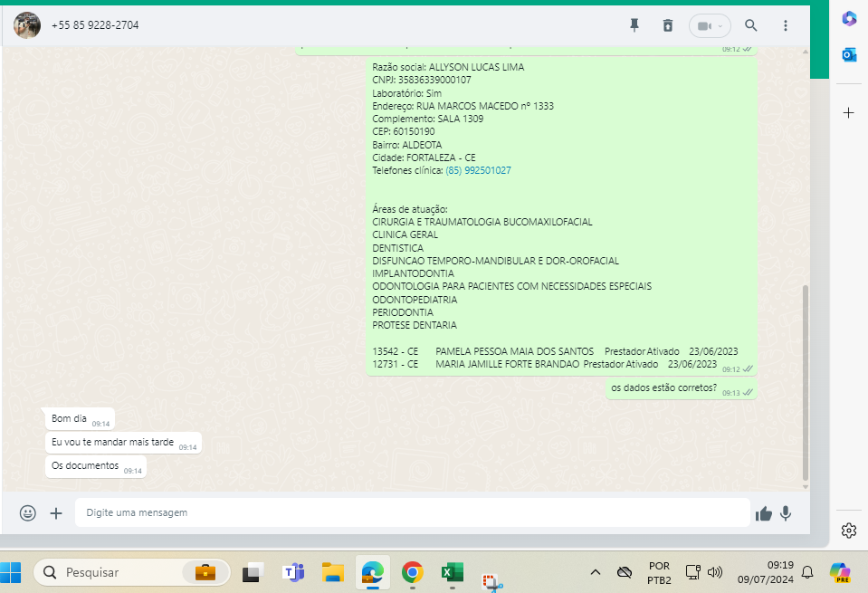This screenshot has height=593, width=868.
Task: Click the 'Os documentos' message
Action: click(96, 466)
